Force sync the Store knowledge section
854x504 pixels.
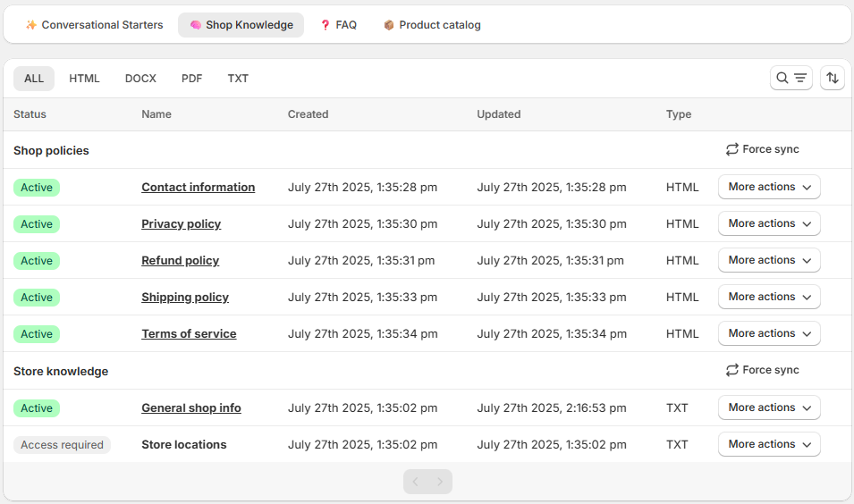tap(762, 370)
